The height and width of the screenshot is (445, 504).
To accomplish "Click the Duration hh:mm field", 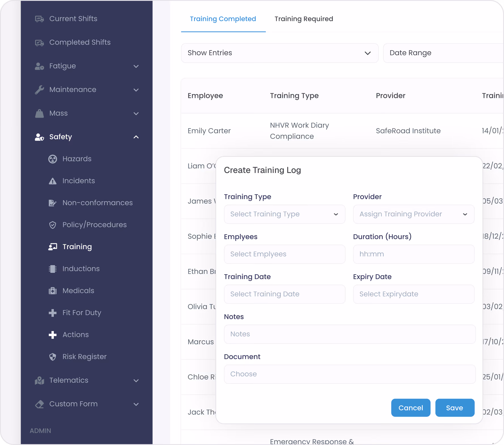I will pyautogui.click(x=414, y=254).
